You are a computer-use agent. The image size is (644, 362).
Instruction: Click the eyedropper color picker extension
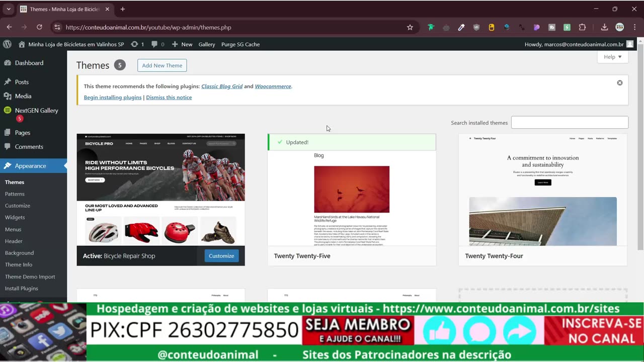pos(461,27)
